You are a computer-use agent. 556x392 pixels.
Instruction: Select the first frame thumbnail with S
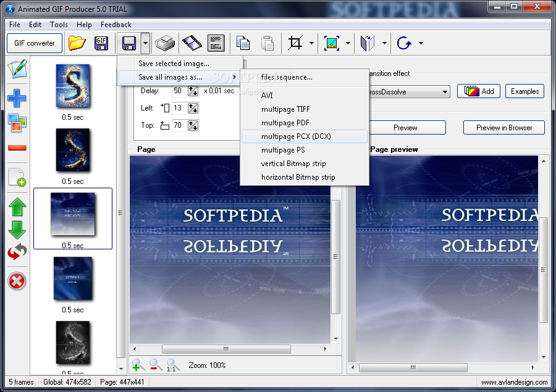(x=73, y=86)
